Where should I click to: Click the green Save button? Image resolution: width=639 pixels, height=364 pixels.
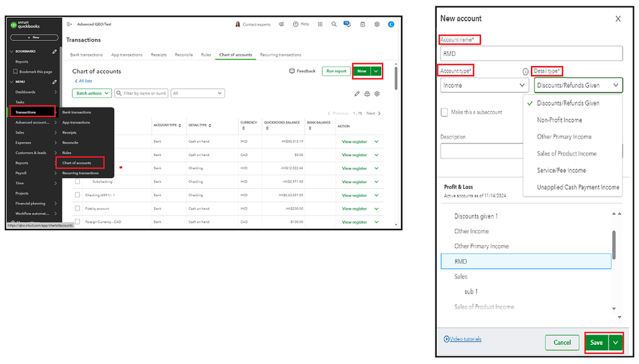tap(597, 343)
